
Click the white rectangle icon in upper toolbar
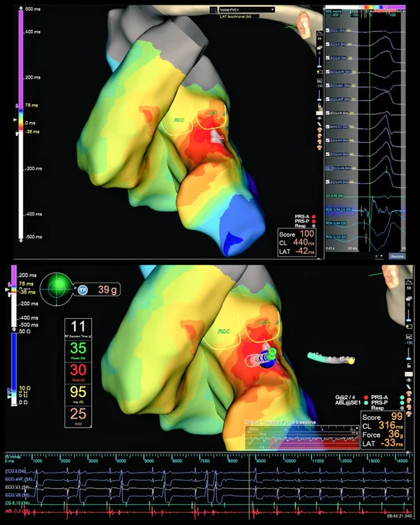click(319, 113)
